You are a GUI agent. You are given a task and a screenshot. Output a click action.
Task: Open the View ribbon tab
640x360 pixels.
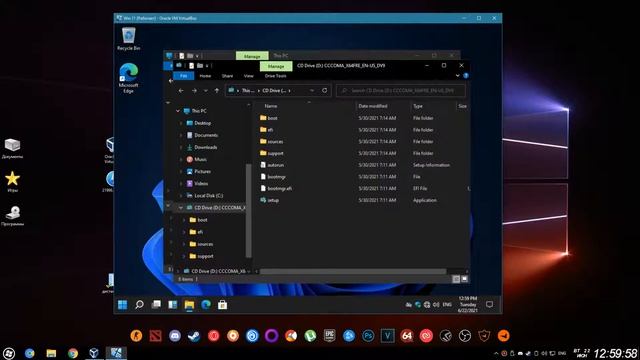click(249, 76)
